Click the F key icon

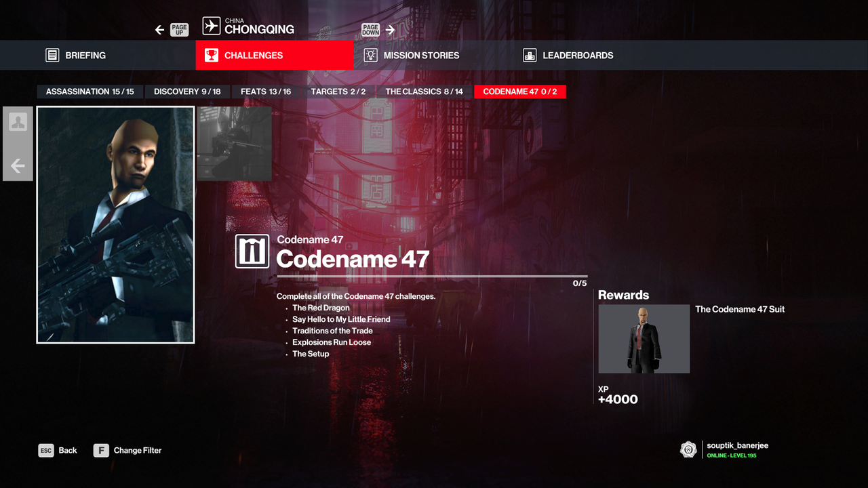[x=101, y=450]
